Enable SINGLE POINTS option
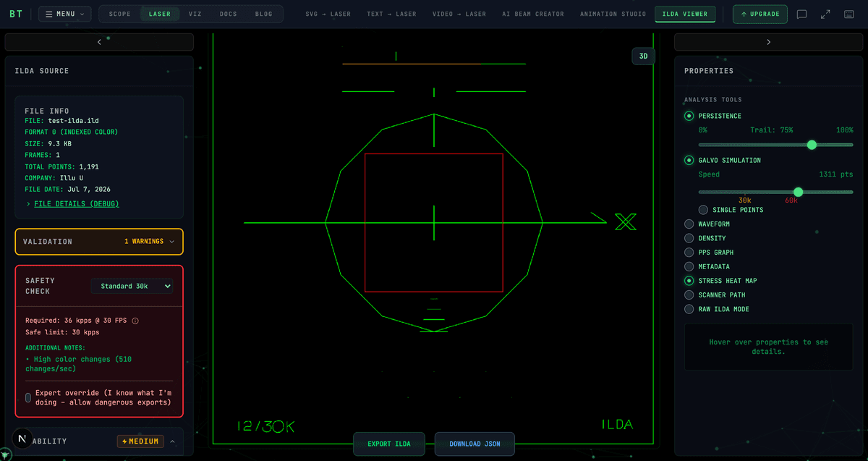The width and height of the screenshot is (868, 461). [x=703, y=210]
